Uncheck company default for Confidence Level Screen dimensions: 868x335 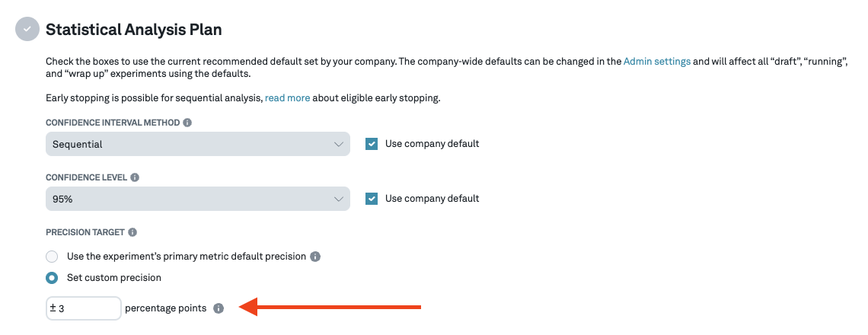point(372,199)
